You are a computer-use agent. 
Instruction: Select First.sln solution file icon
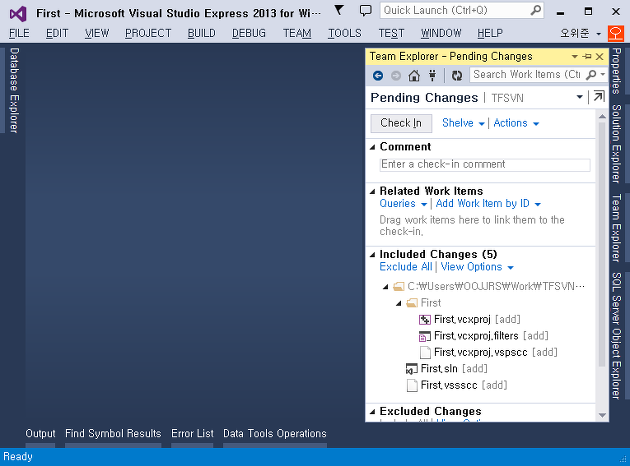[x=412, y=369]
